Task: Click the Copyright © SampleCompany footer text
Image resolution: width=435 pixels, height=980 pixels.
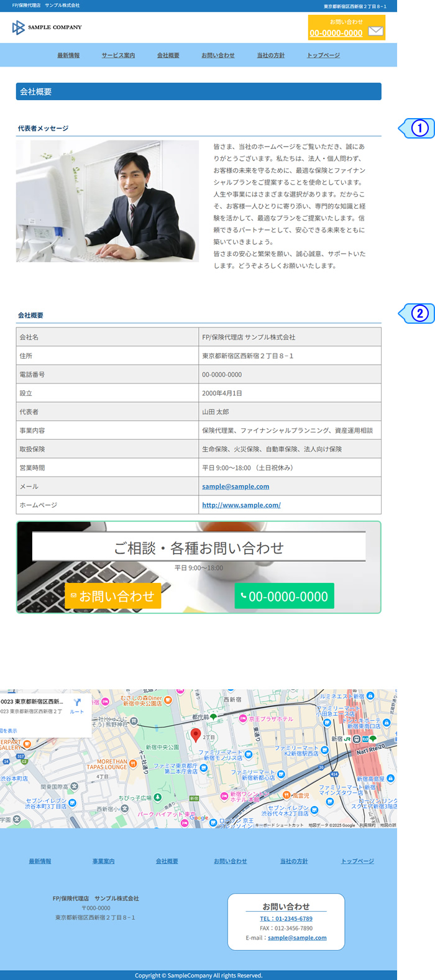Action: 199,976
